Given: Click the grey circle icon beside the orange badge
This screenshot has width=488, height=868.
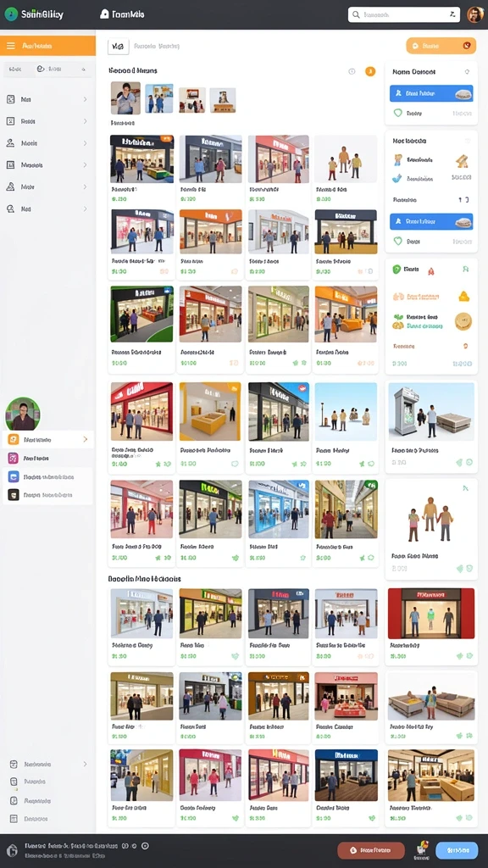Looking at the screenshot, I should pyautogui.click(x=352, y=71).
